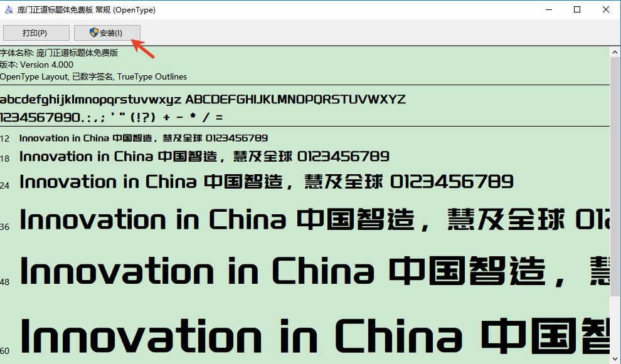Click the vertical scrollbar down arrow
Screen dimensions: 621x364
[x=615, y=358]
